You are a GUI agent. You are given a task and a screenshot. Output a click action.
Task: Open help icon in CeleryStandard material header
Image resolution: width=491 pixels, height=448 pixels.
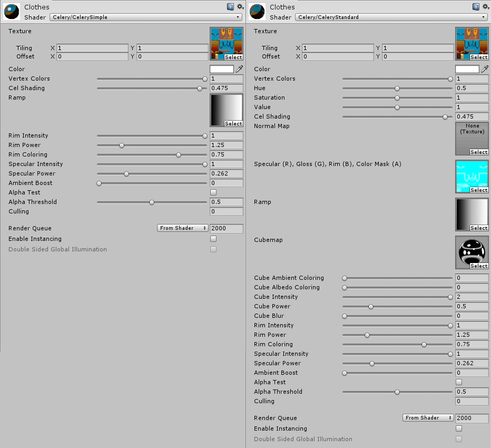click(x=476, y=7)
